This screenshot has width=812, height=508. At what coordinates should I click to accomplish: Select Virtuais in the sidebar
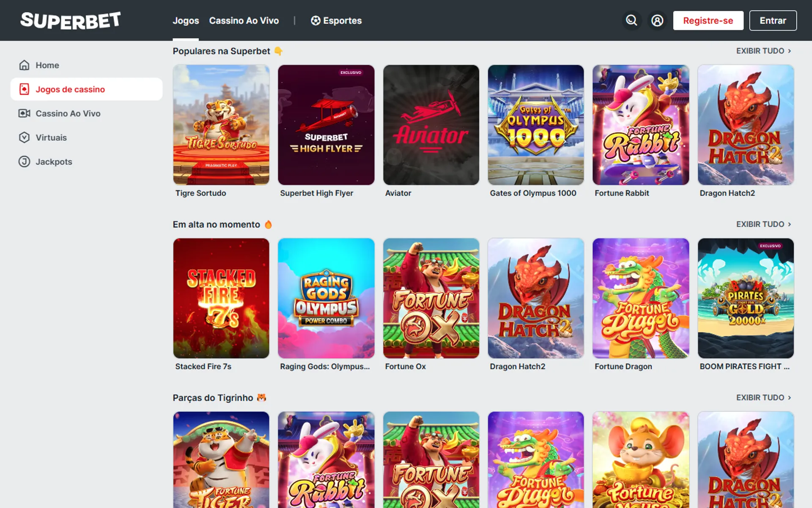click(x=86, y=138)
